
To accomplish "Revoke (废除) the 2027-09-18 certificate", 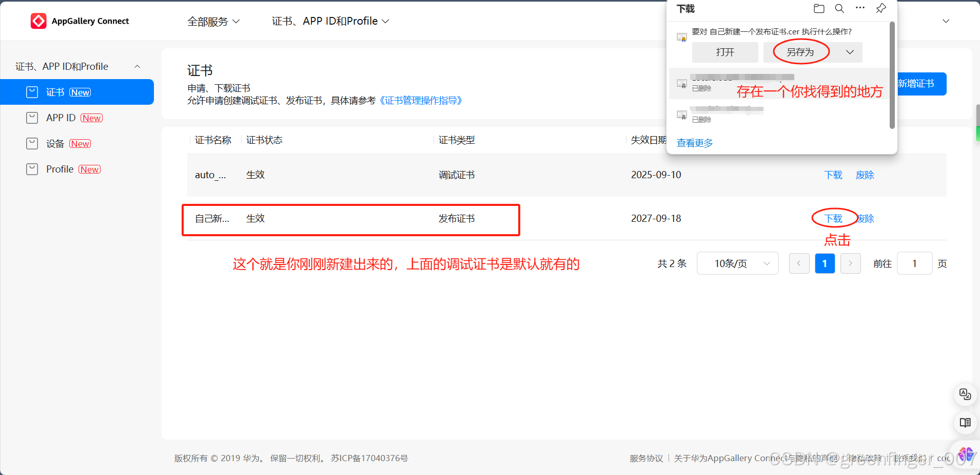I will tap(866, 219).
